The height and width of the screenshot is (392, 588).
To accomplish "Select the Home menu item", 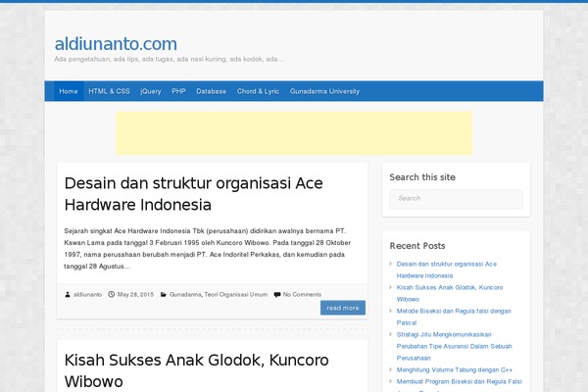I will pyautogui.click(x=69, y=91).
